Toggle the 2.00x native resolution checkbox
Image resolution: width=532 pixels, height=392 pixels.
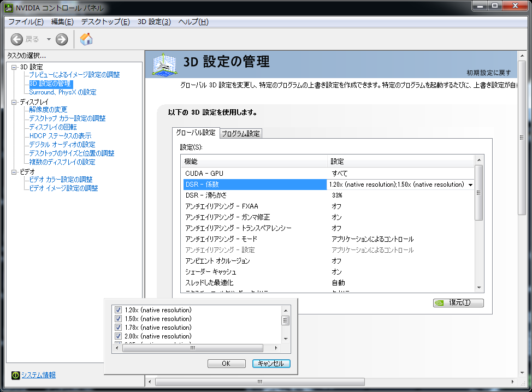pos(118,336)
